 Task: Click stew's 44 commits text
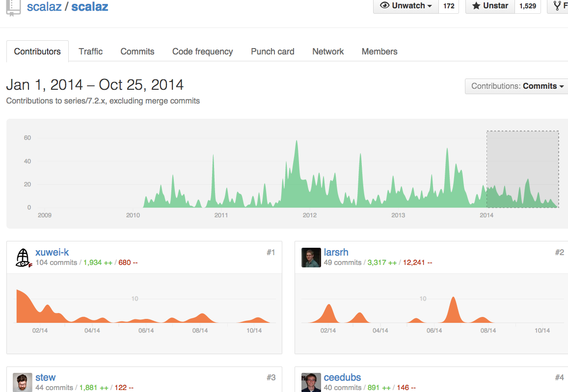(x=54, y=388)
